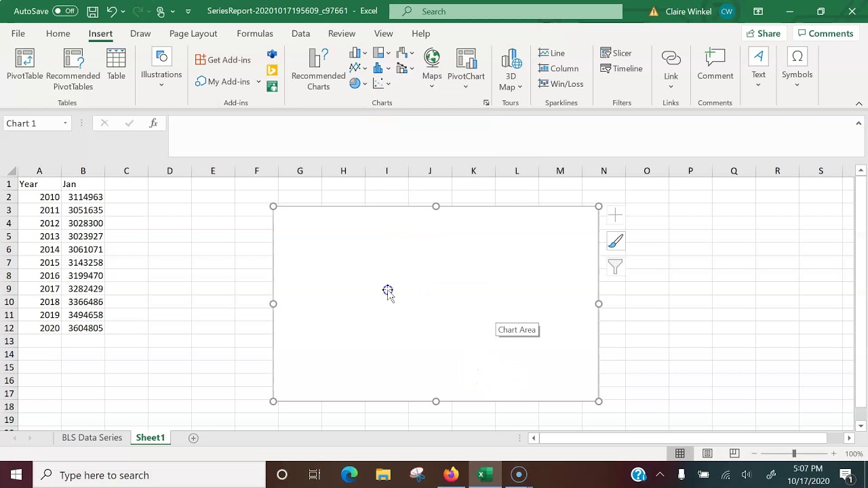Open Recommended Charts
This screenshot has height=488, width=868.
pos(318,69)
